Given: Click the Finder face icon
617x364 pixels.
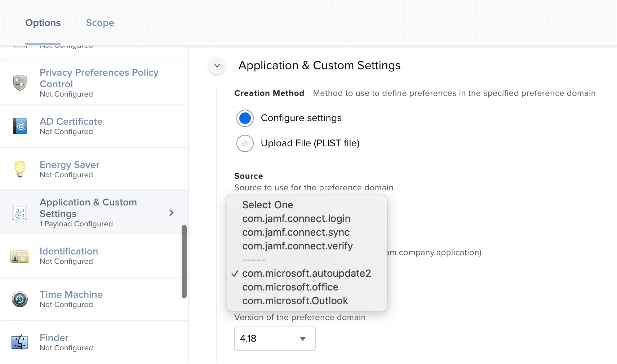Looking at the screenshot, I should click(x=20, y=342).
